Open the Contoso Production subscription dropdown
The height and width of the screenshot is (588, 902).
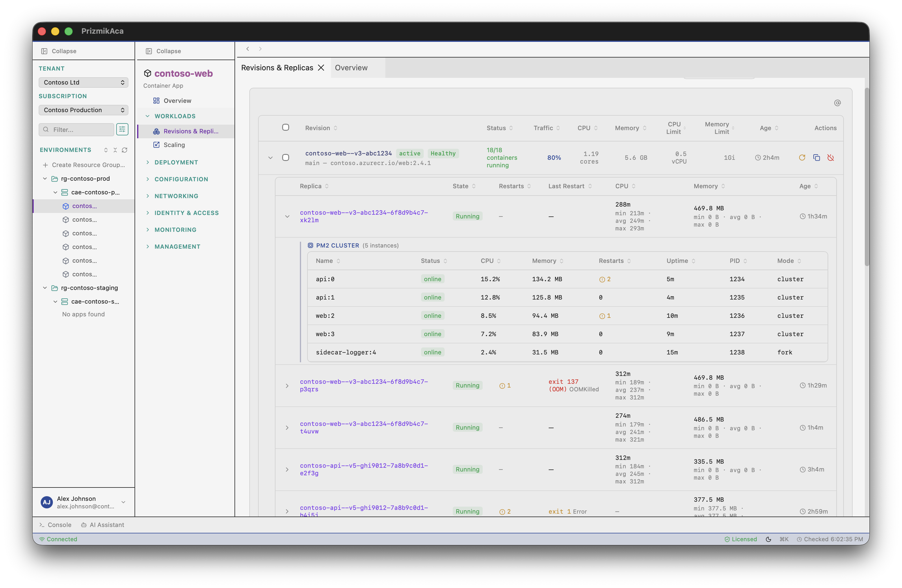tap(83, 110)
